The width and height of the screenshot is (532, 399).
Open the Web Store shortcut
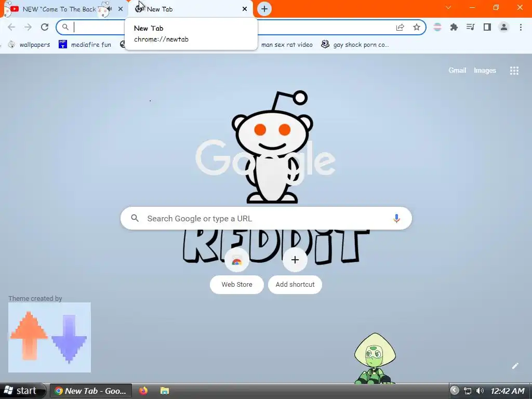pyautogui.click(x=237, y=271)
